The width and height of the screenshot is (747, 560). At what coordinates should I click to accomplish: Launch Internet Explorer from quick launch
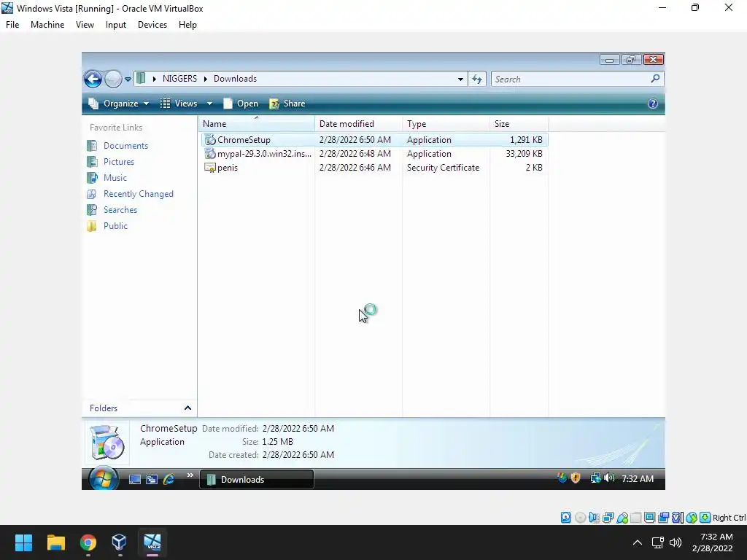pos(169,479)
